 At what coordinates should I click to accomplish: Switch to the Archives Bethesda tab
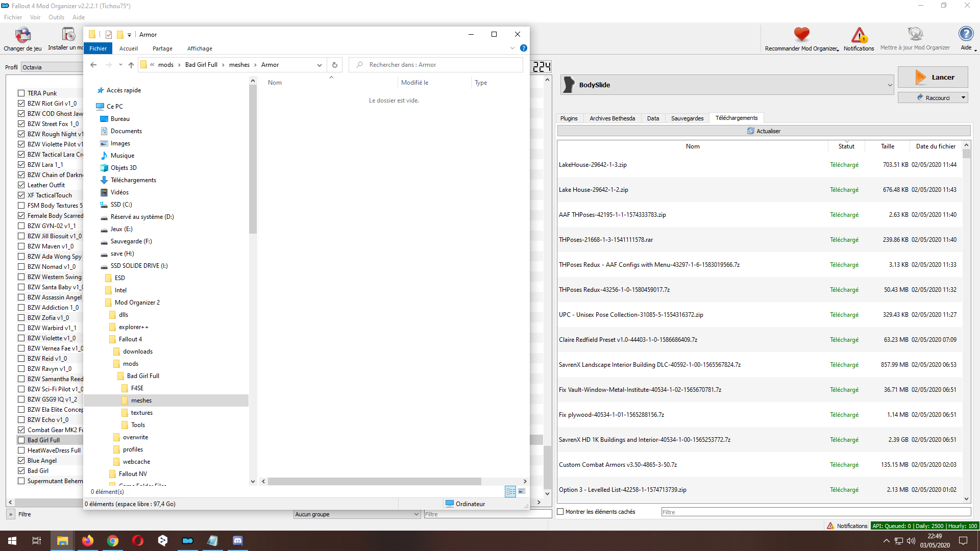(x=612, y=118)
